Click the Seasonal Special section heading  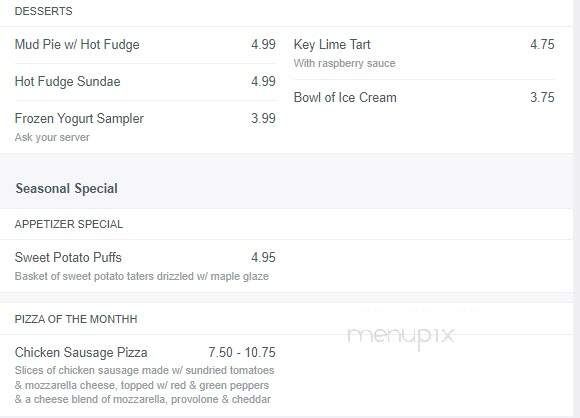pos(67,188)
